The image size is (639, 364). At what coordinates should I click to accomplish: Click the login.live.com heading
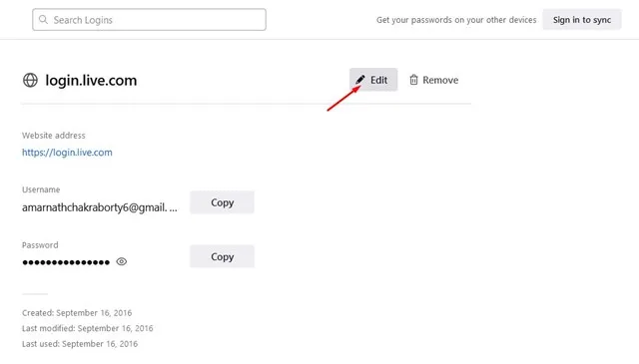(x=91, y=80)
